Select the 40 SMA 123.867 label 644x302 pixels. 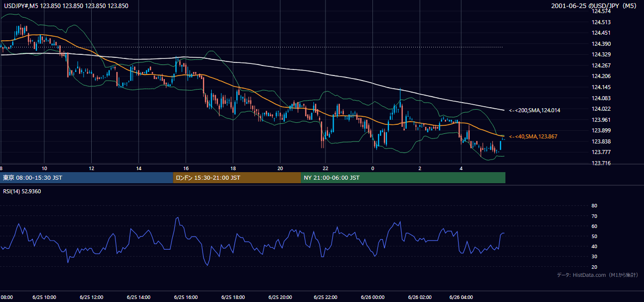pos(533,136)
